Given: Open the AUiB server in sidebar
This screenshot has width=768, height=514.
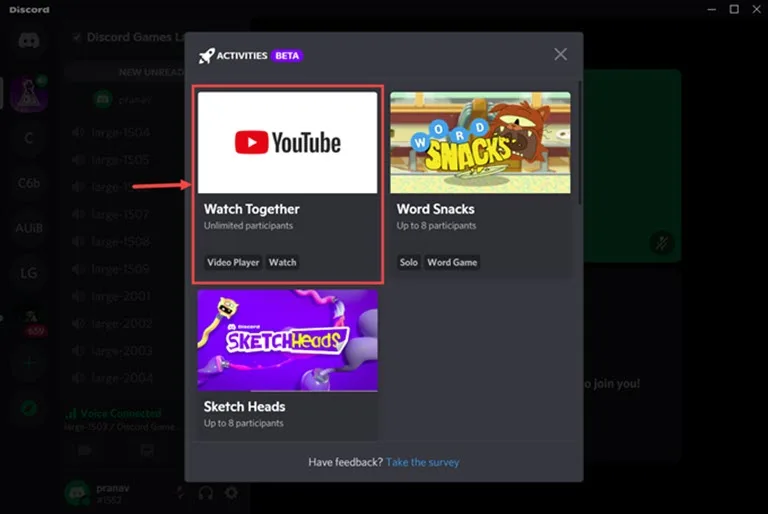Looking at the screenshot, I should tap(29, 228).
